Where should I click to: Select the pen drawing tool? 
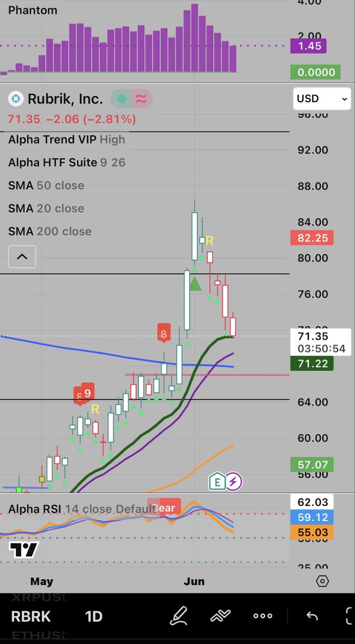[x=179, y=616]
